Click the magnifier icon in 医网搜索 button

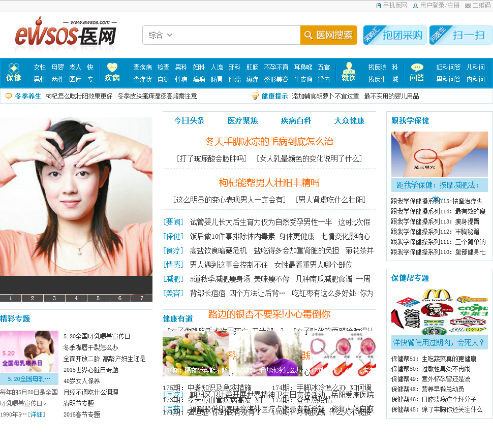pos(308,35)
